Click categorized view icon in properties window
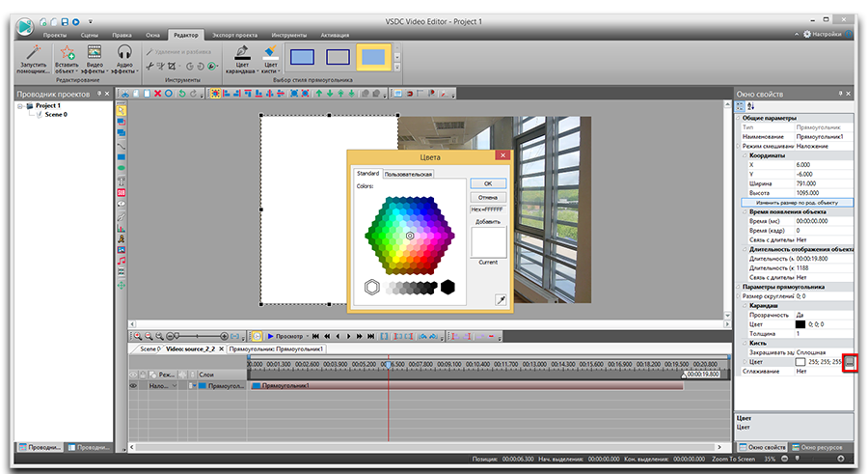Viewport: 868px width, 474px height. 740,106
